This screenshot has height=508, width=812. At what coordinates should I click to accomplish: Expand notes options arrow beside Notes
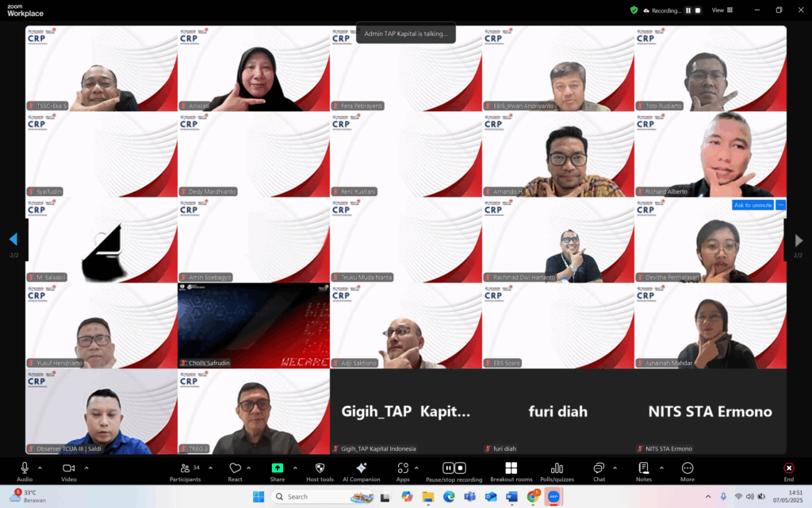[x=661, y=468]
